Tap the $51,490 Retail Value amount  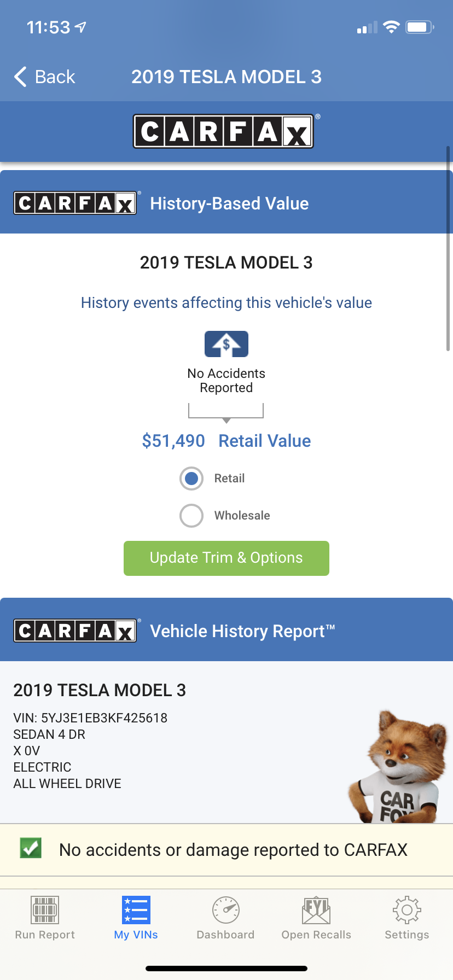point(173,441)
